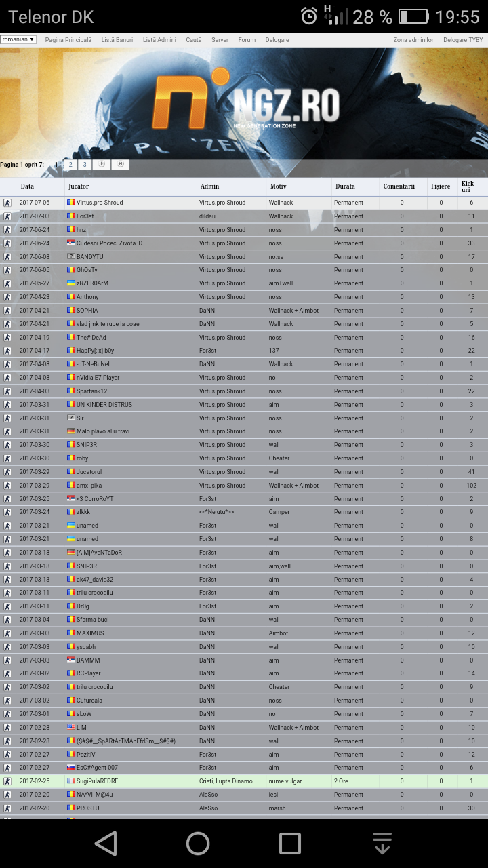Go to page 2 of the ban list

tap(70, 165)
